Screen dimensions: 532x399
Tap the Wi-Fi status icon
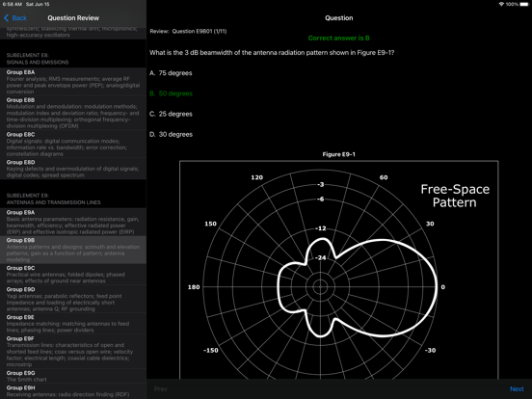(501, 4)
